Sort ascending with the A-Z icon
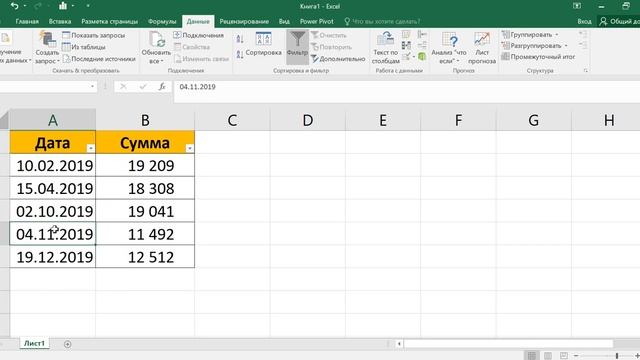 [240, 39]
